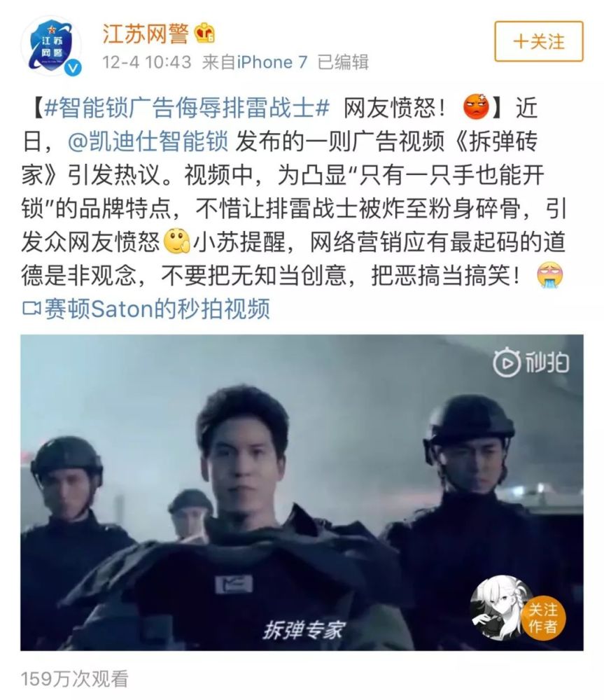This screenshot has width=604, height=700.
Task: Tap the video camera icon before 赛顿Saton
Action: click(31, 309)
